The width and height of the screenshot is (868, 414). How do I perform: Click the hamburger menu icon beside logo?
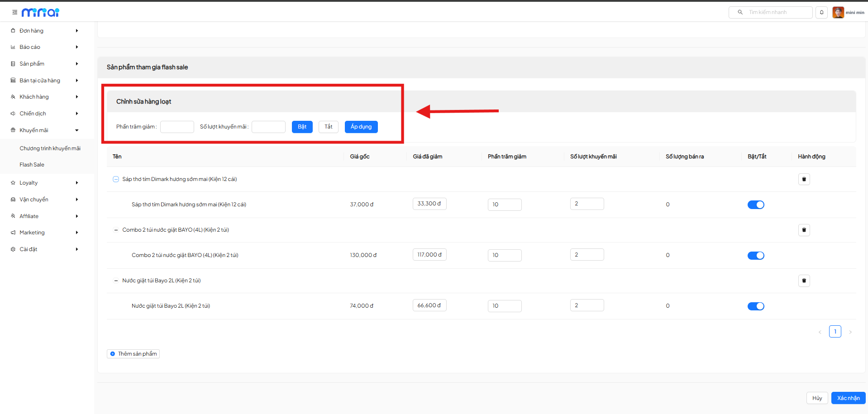14,12
